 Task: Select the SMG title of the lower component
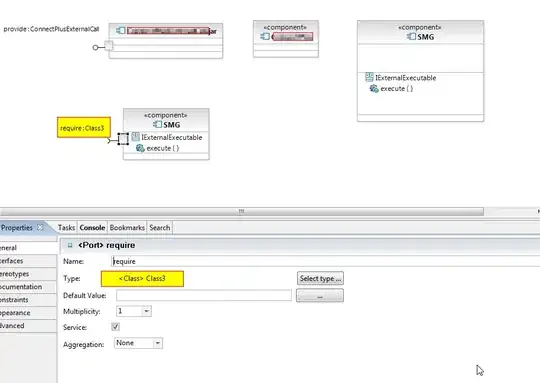tap(172, 125)
